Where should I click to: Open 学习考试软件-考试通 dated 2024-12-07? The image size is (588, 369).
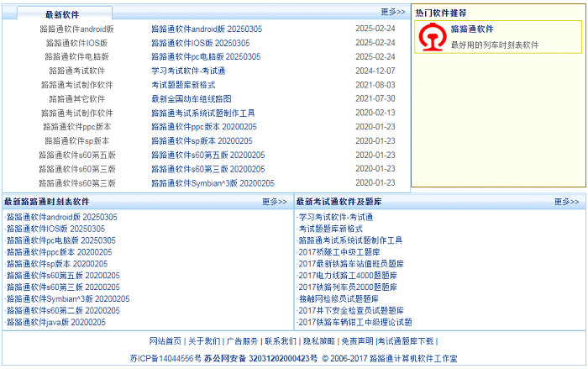tap(188, 71)
